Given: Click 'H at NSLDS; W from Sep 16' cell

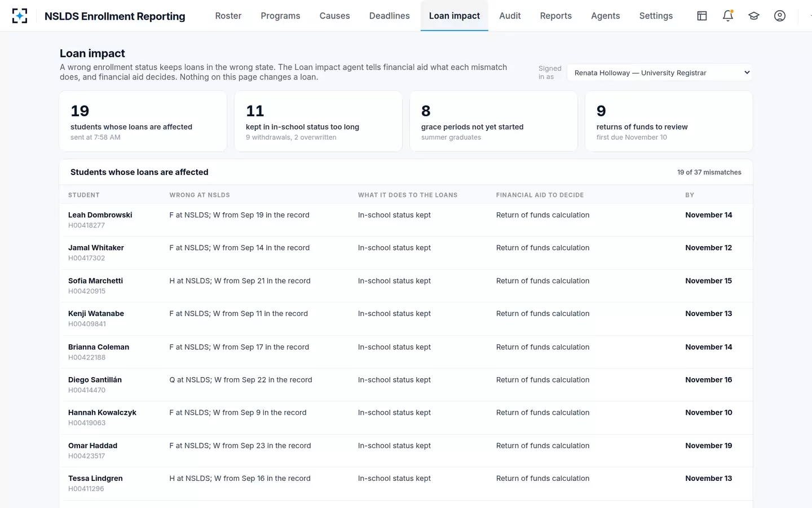Looking at the screenshot, I should [240, 479].
